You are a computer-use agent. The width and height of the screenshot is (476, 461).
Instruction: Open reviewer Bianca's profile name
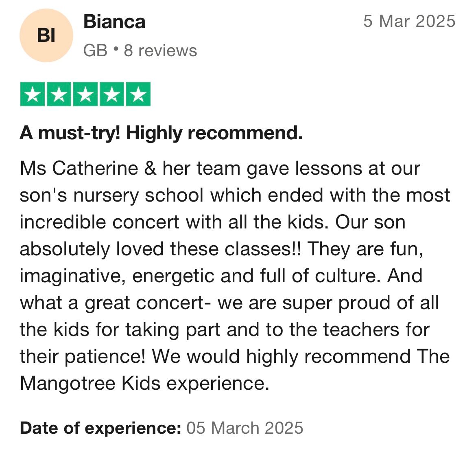point(114,22)
